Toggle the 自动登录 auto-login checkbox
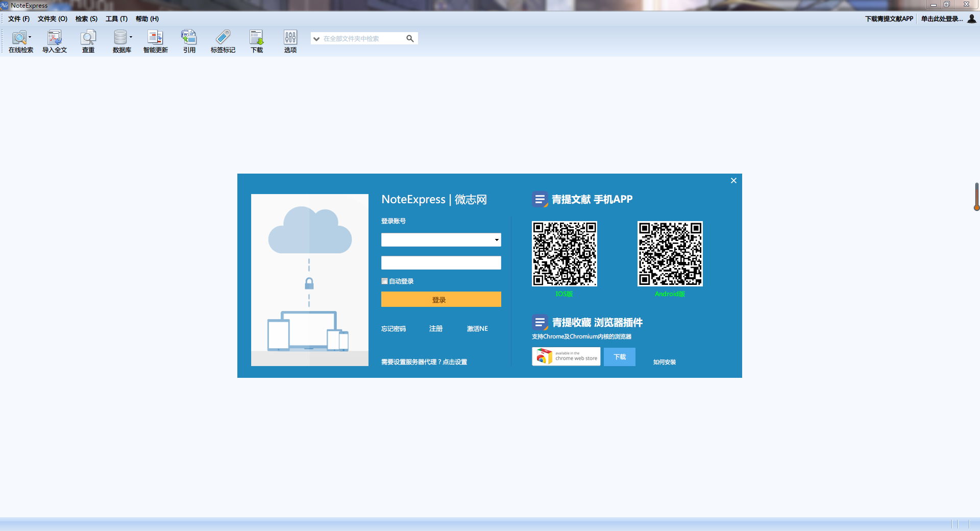Image resolution: width=980 pixels, height=531 pixels. (x=384, y=281)
